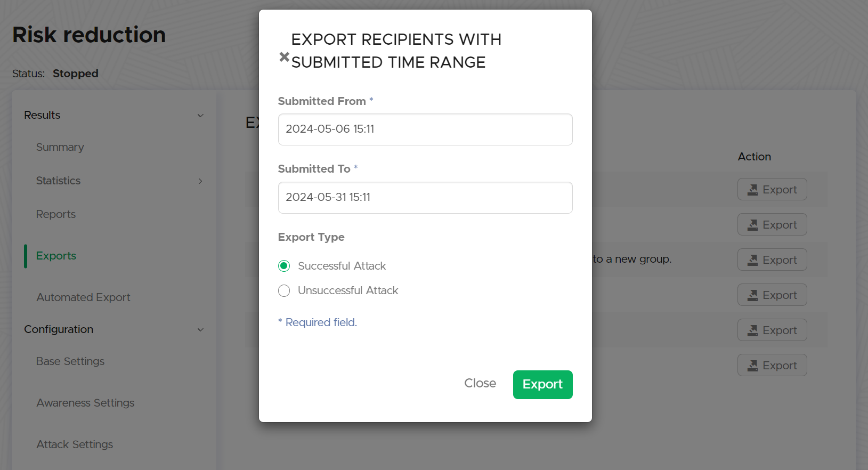Click the last Export button under Action
Viewport: 868px width, 470px height.
point(772,365)
